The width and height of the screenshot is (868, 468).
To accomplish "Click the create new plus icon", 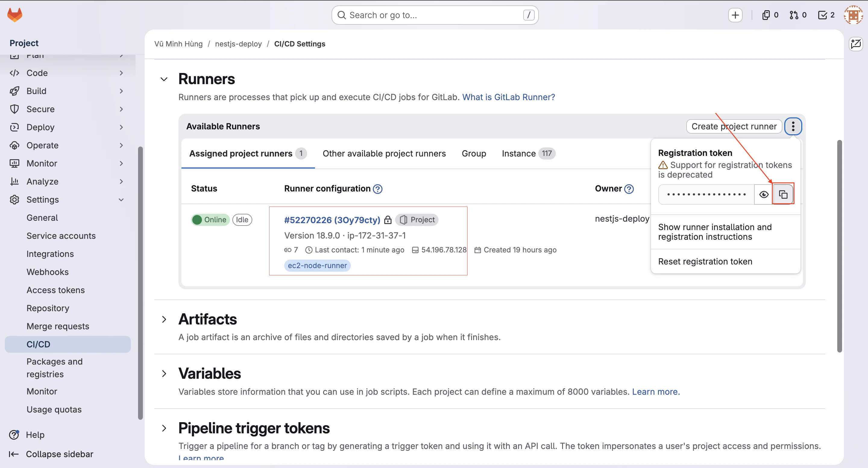I will click(x=735, y=15).
